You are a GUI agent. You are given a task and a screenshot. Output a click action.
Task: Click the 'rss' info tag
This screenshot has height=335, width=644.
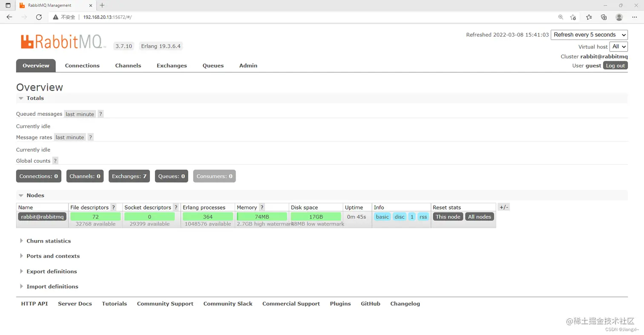(423, 217)
